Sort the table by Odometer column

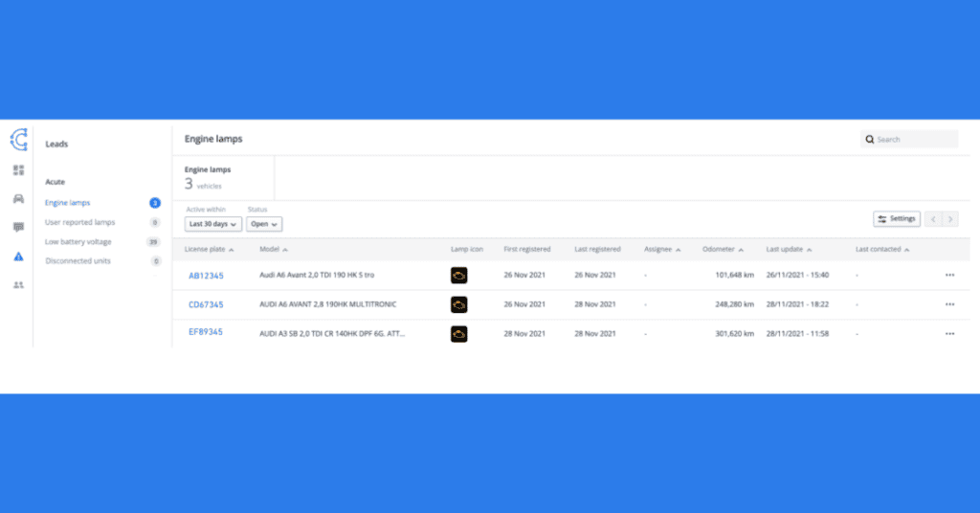[x=721, y=250]
